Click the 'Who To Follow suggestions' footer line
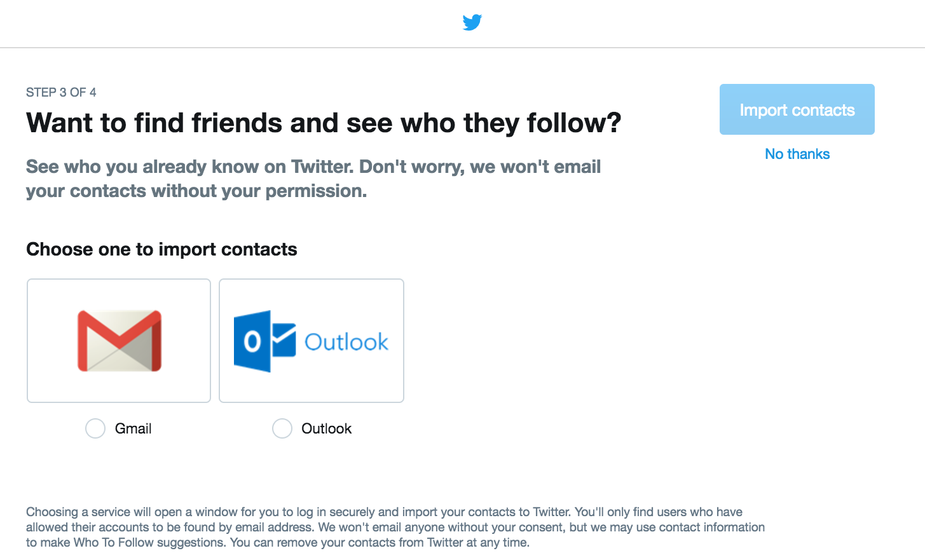925x560 pixels. coord(278,542)
